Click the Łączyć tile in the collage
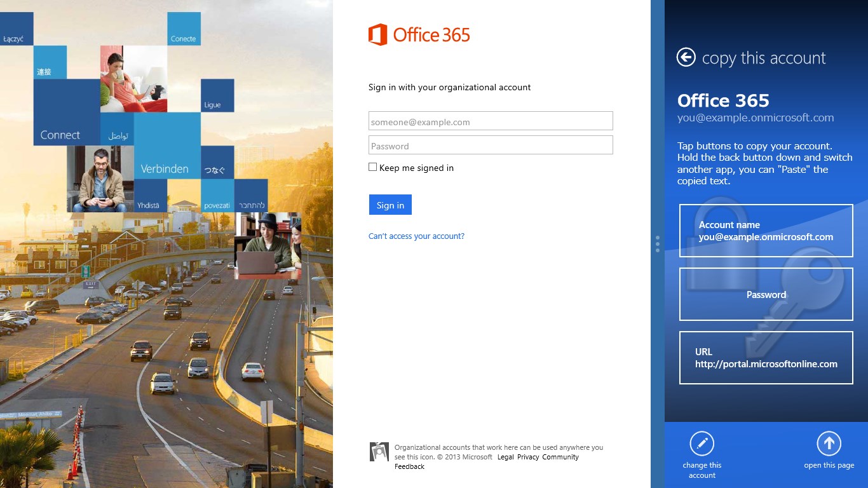 pos(17,29)
